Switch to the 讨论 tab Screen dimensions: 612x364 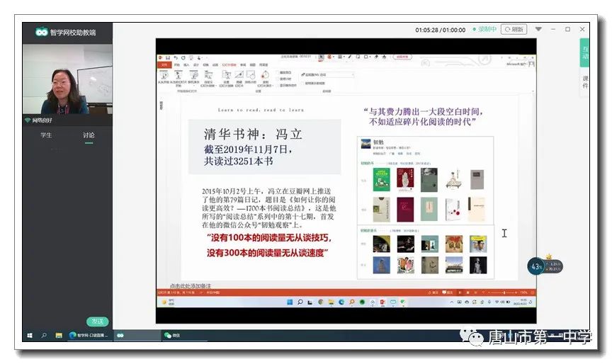[89, 135]
